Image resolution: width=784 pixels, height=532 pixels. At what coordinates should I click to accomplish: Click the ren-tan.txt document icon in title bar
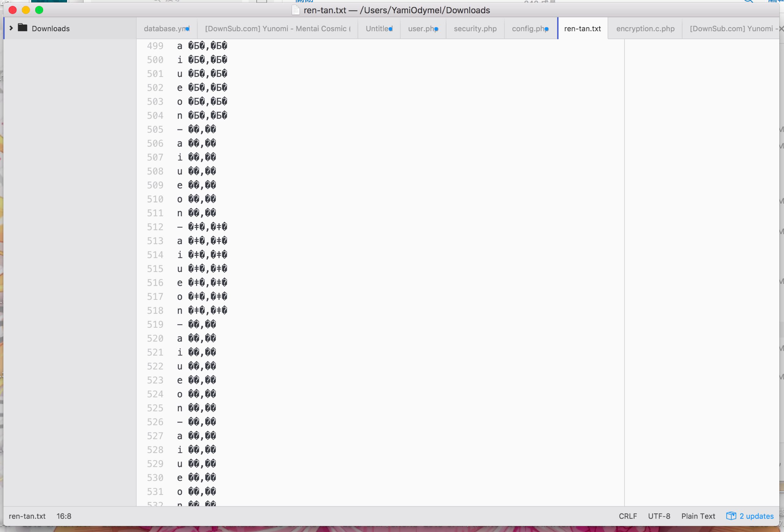[296, 10]
